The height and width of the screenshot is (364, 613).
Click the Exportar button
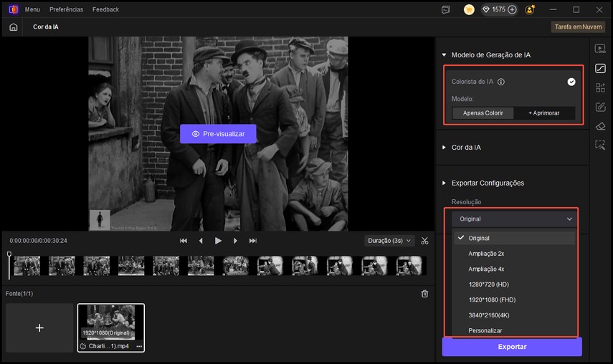pyautogui.click(x=512, y=347)
